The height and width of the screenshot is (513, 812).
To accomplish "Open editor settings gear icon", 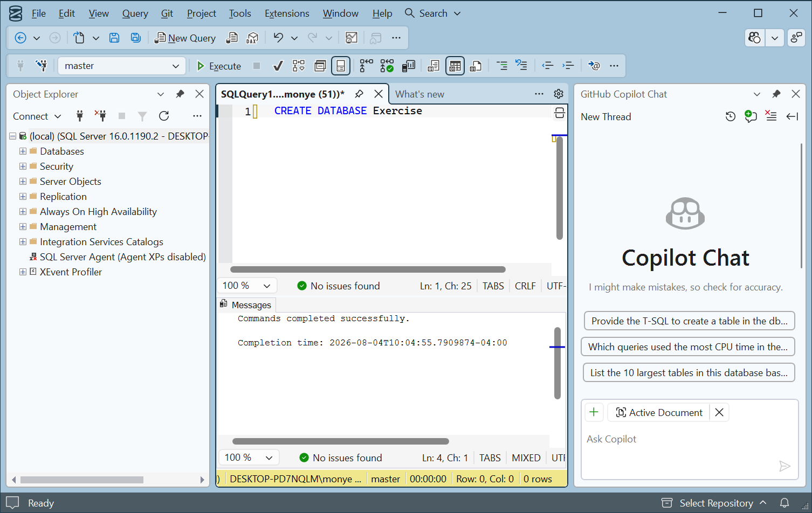I will [x=559, y=94].
